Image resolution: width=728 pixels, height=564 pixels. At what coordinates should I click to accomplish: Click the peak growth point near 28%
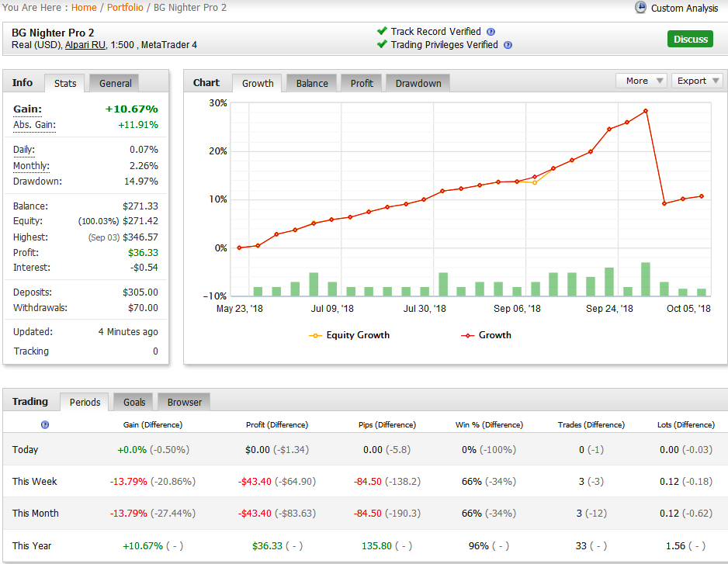click(x=646, y=112)
